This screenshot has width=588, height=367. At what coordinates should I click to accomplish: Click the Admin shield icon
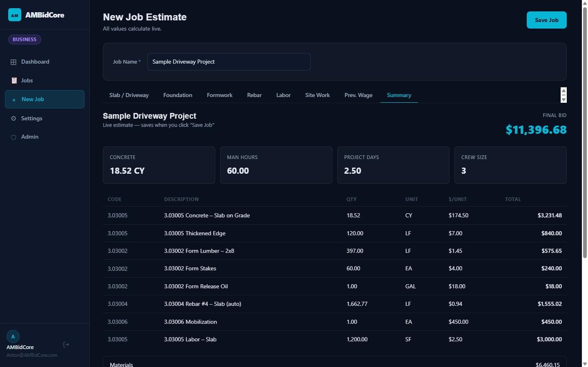13,137
